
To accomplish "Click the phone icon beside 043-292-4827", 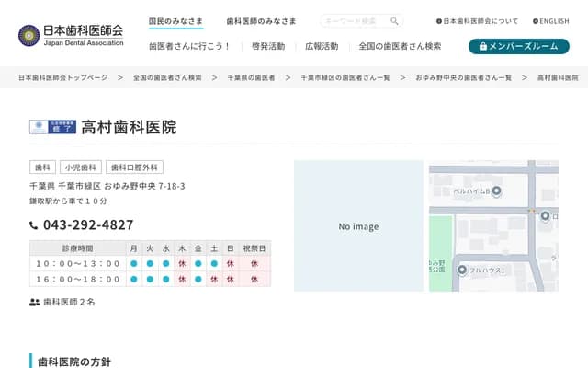I will coord(34,225).
